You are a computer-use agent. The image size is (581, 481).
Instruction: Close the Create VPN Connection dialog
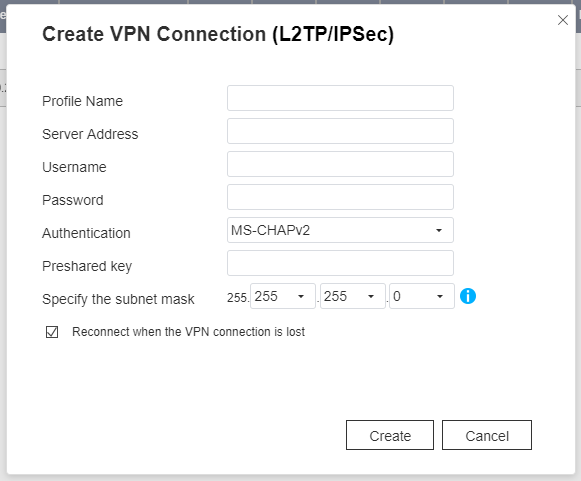(563, 20)
